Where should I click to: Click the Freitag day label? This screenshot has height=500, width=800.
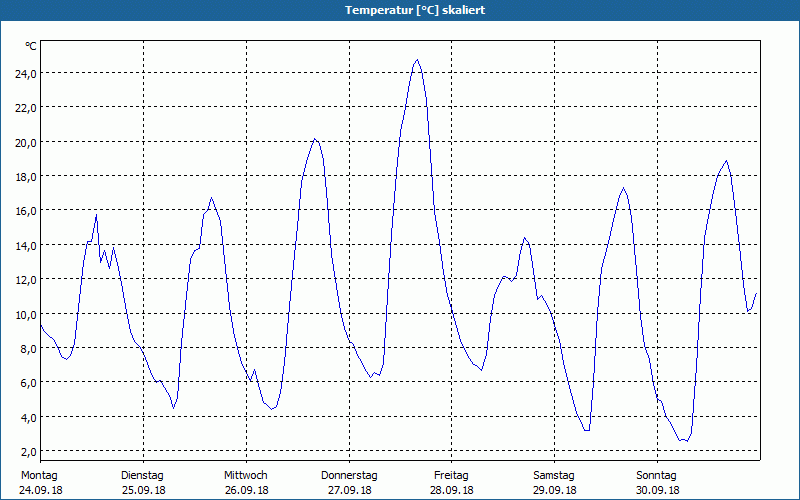pyautogui.click(x=451, y=475)
